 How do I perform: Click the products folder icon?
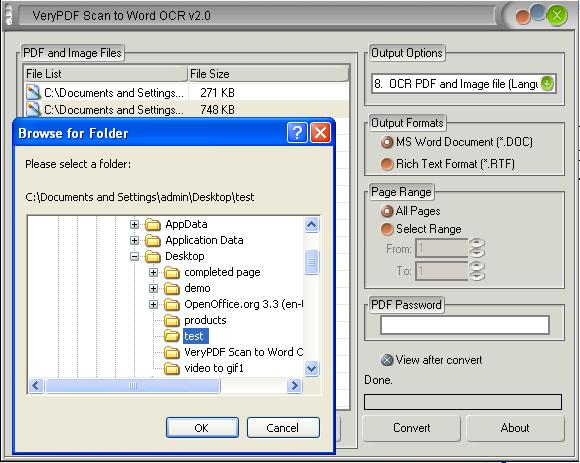(x=172, y=320)
